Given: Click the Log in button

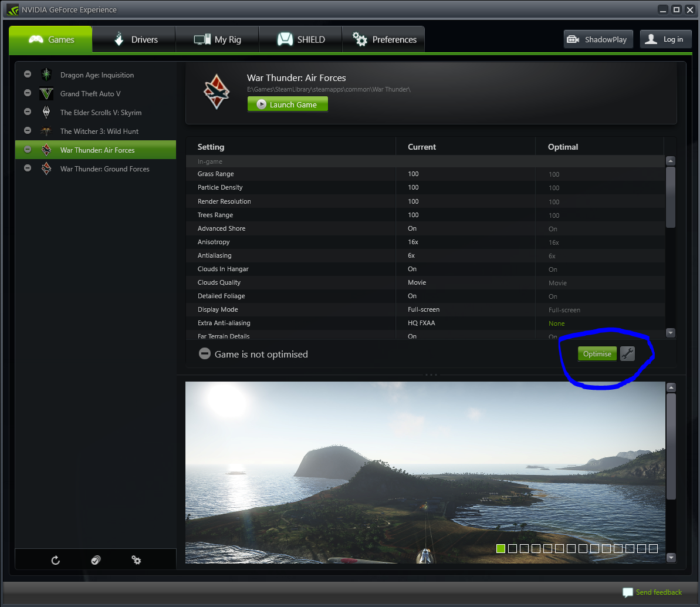Looking at the screenshot, I should [x=665, y=39].
